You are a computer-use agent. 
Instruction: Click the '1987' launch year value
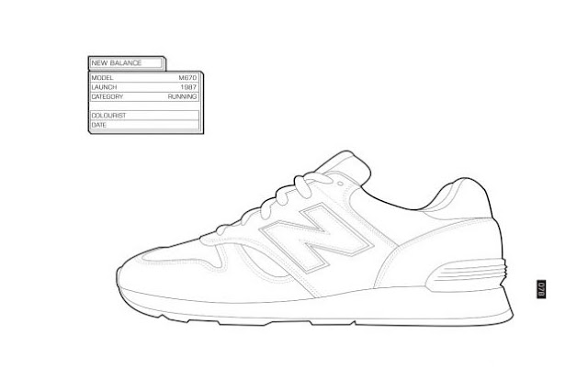click(188, 87)
